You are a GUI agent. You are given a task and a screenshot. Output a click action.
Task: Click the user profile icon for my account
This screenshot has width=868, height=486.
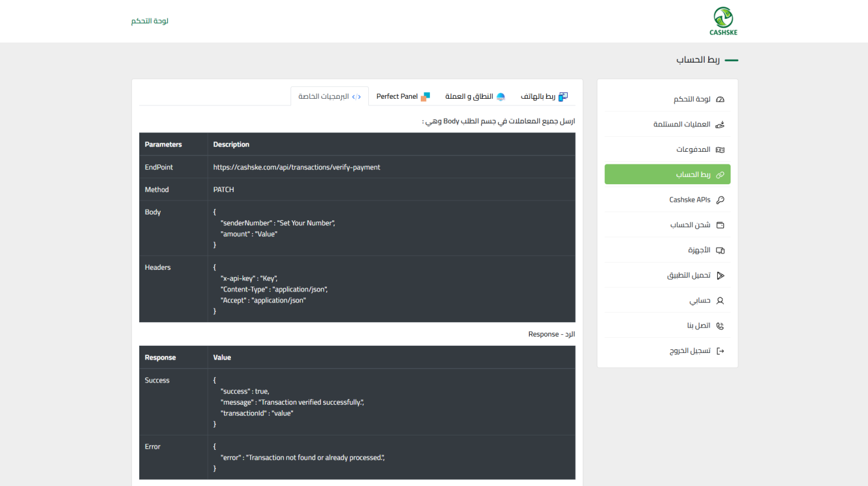coord(720,301)
